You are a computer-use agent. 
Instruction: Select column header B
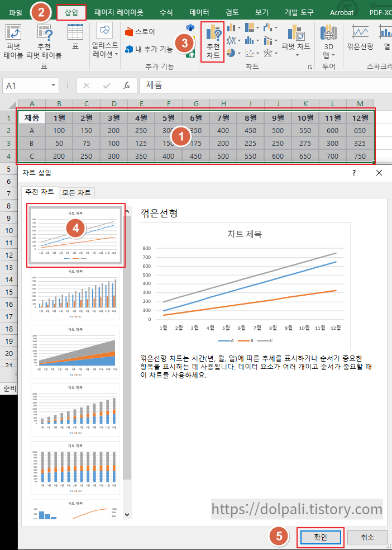pos(59,104)
